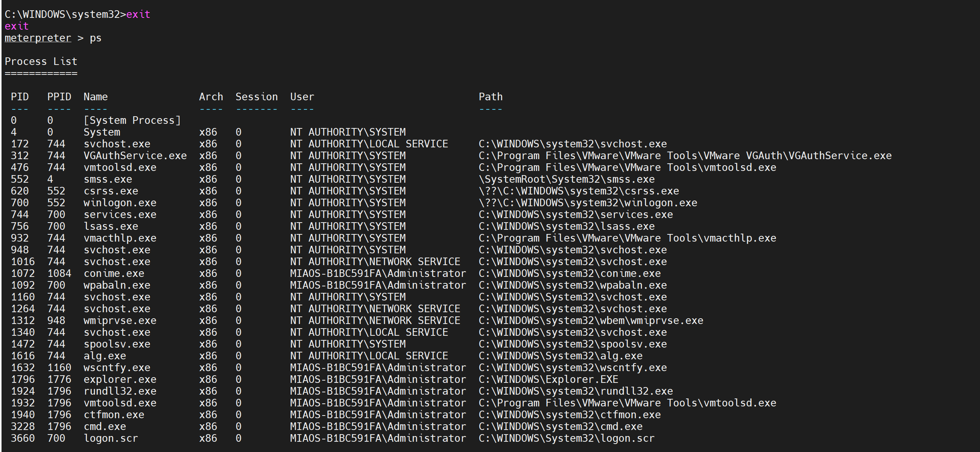Click the Arch column header

tap(211, 96)
